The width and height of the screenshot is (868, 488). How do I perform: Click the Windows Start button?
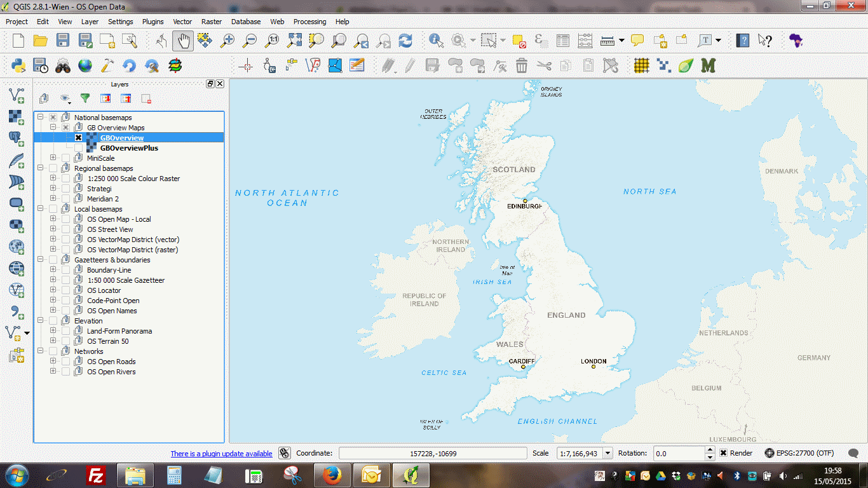tap(16, 475)
